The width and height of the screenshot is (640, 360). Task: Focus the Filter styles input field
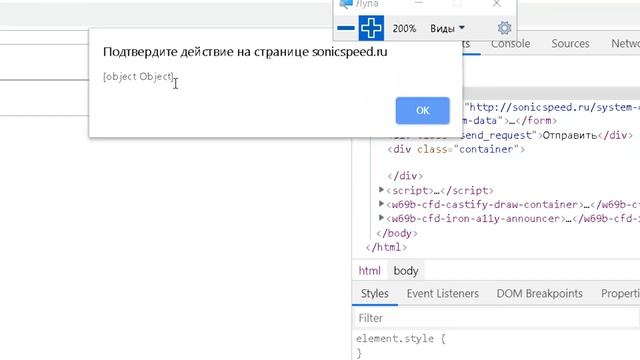coord(496,318)
